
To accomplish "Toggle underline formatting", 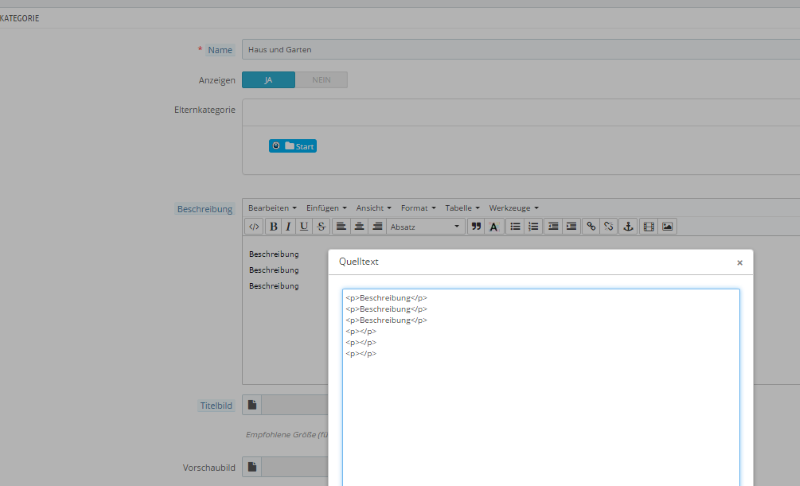I will click(x=304, y=227).
